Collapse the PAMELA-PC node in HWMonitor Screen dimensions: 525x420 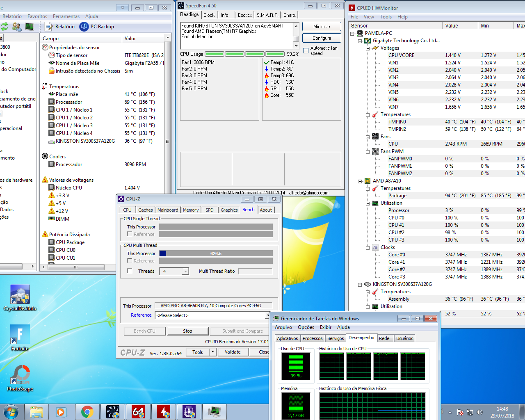(352, 33)
